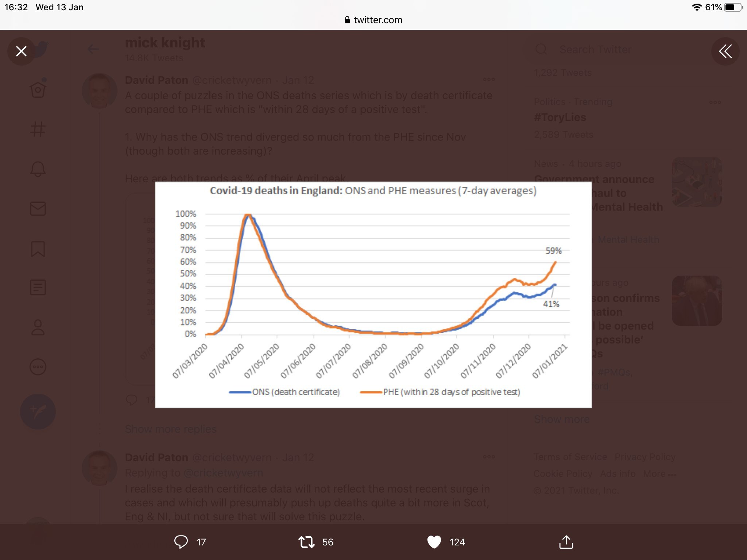
Task: Close the image viewer with the X icon
Action: pyautogui.click(x=22, y=51)
